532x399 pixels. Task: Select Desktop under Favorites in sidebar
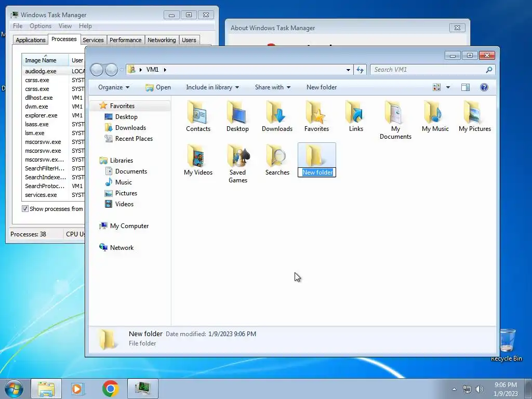point(126,117)
